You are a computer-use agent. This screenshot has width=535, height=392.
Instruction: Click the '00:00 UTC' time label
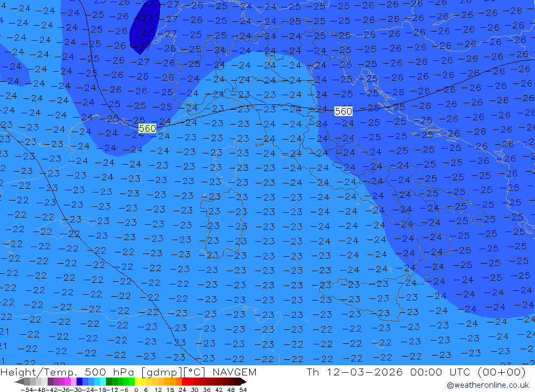(441, 372)
